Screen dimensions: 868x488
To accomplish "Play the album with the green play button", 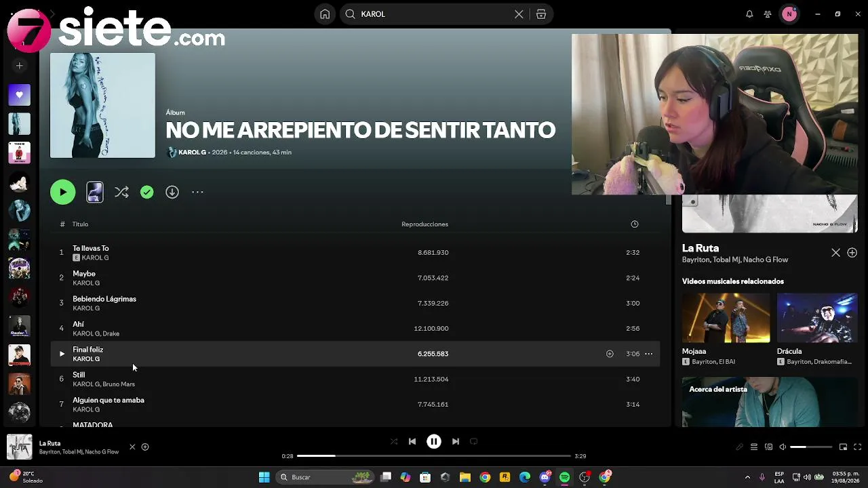I will point(63,192).
